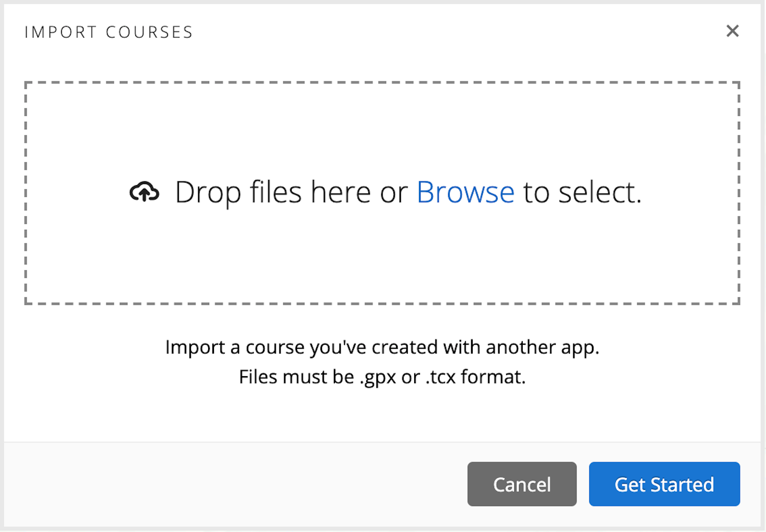The height and width of the screenshot is (532, 766).
Task: Click the IMPORT COURSES dialog title
Action: 108,32
